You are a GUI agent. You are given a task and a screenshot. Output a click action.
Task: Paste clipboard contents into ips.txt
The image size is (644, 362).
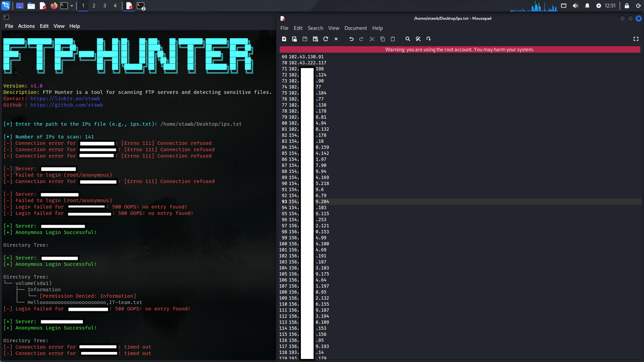[x=392, y=39]
